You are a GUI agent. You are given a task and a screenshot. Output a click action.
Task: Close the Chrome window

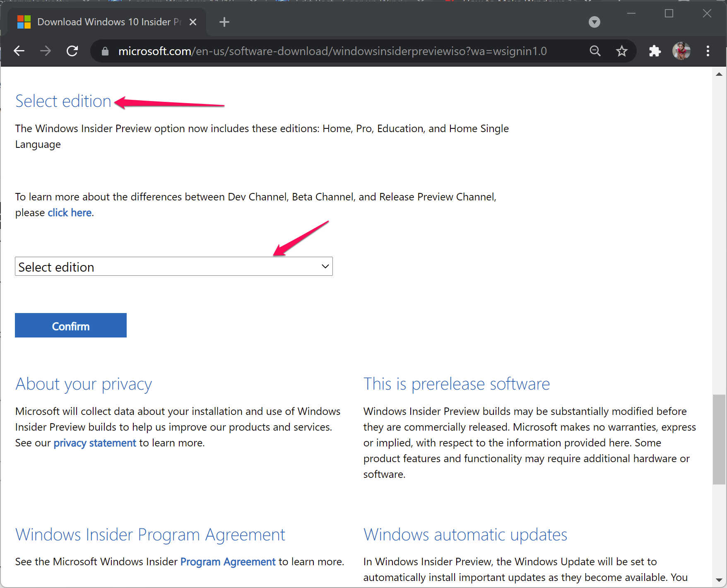tap(707, 13)
